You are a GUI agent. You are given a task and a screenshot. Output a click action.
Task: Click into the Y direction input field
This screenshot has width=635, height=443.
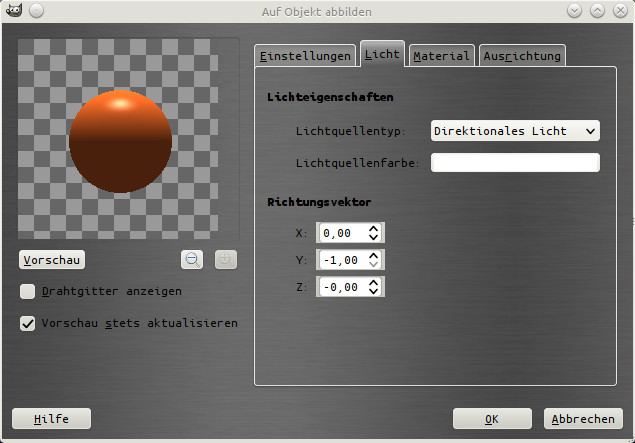coord(341,260)
